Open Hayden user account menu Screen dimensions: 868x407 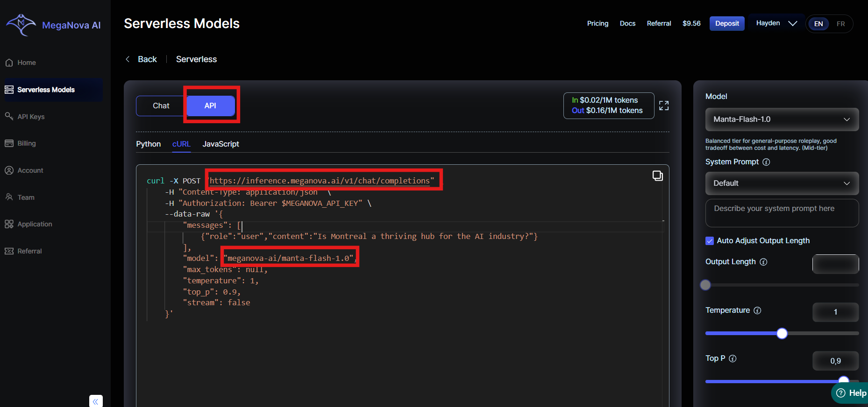point(776,23)
